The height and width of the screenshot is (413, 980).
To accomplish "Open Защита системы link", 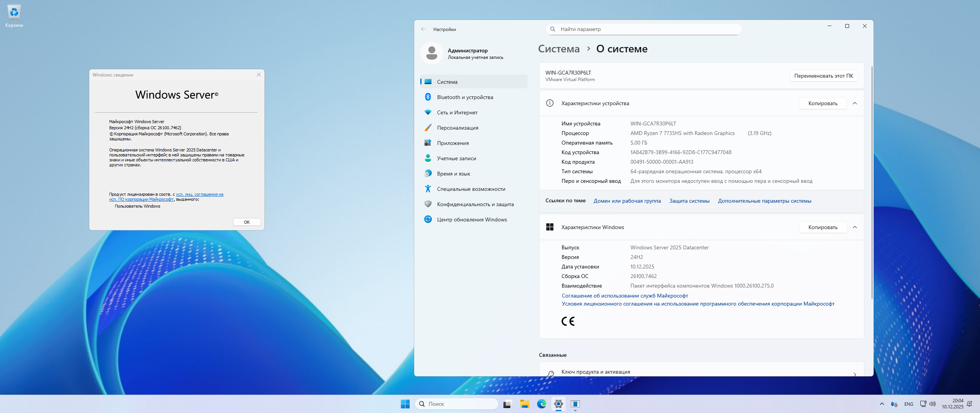I will coord(689,201).
